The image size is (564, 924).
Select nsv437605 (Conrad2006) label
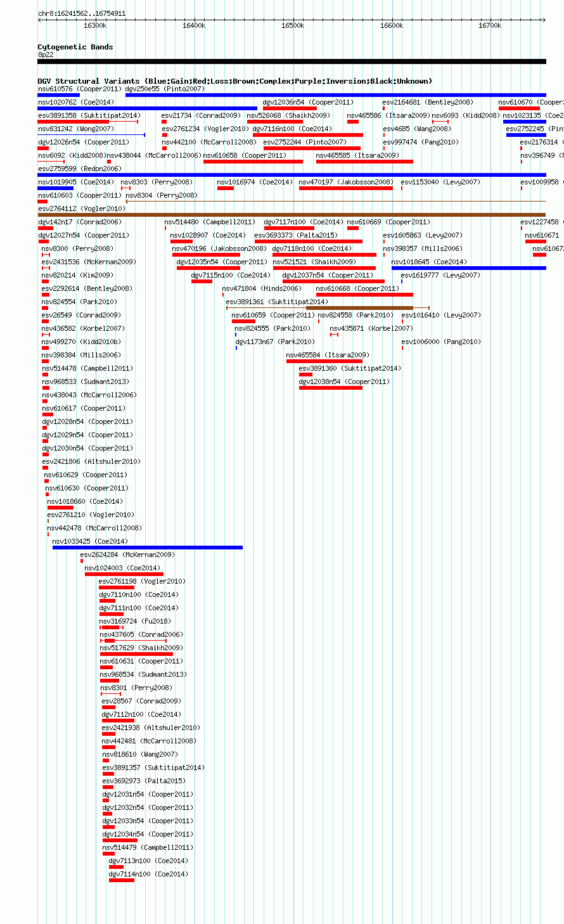[x=141, y=634]
